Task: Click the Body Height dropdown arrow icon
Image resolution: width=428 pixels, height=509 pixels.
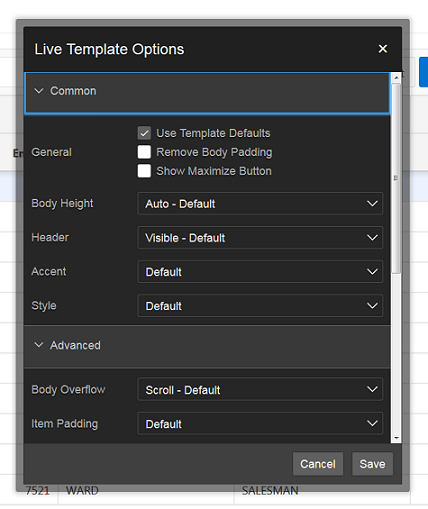Action: click(372, 204)
